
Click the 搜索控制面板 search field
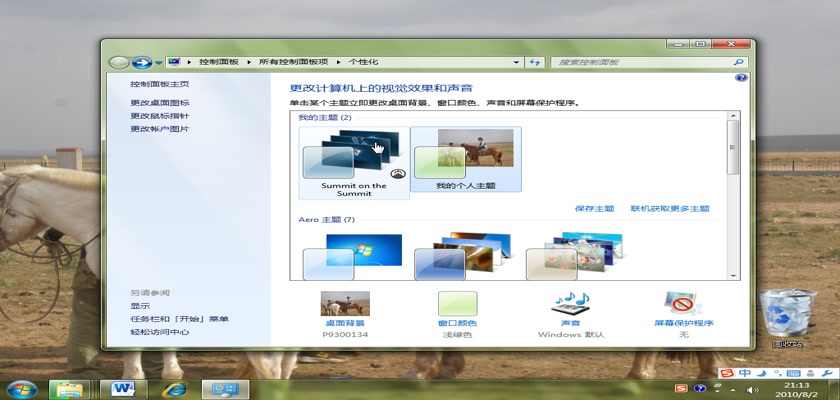pos(640,62)
